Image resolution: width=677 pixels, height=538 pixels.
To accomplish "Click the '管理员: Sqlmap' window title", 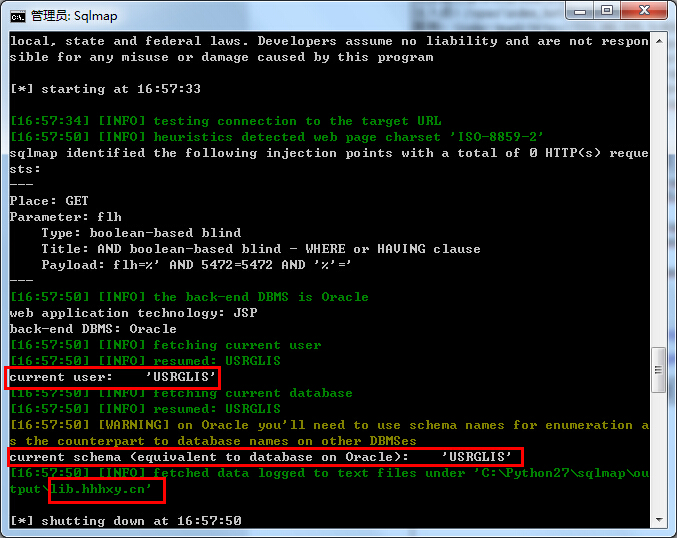I will point(74,16).
